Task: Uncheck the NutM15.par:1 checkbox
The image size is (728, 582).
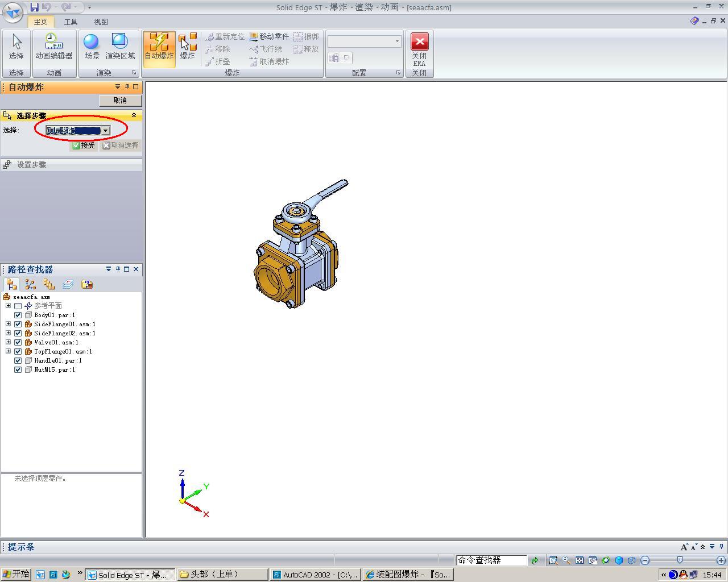Action: (x=18, y=369)
